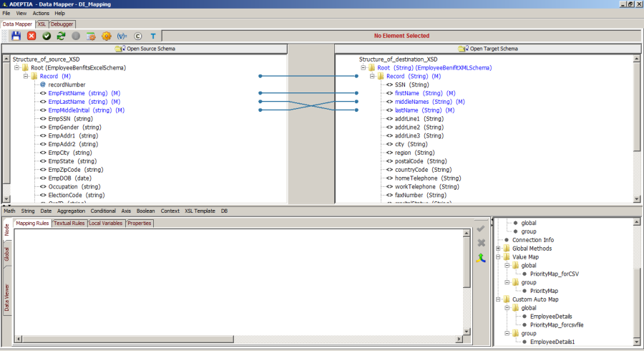Click the green checkmark validate icon
This screenshot has height=351, width=644.
[x=47, y=36]
